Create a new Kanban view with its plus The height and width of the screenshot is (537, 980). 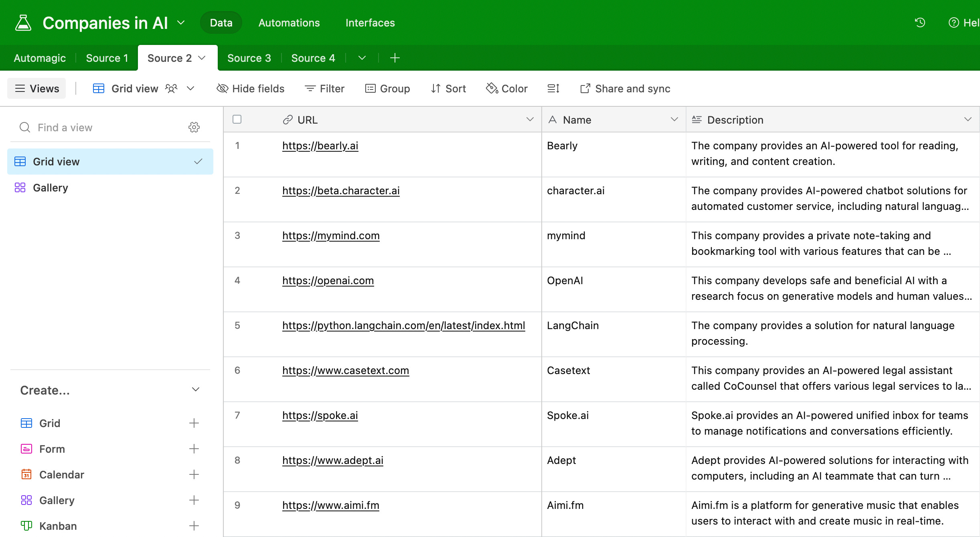click(x=194, y=526)
